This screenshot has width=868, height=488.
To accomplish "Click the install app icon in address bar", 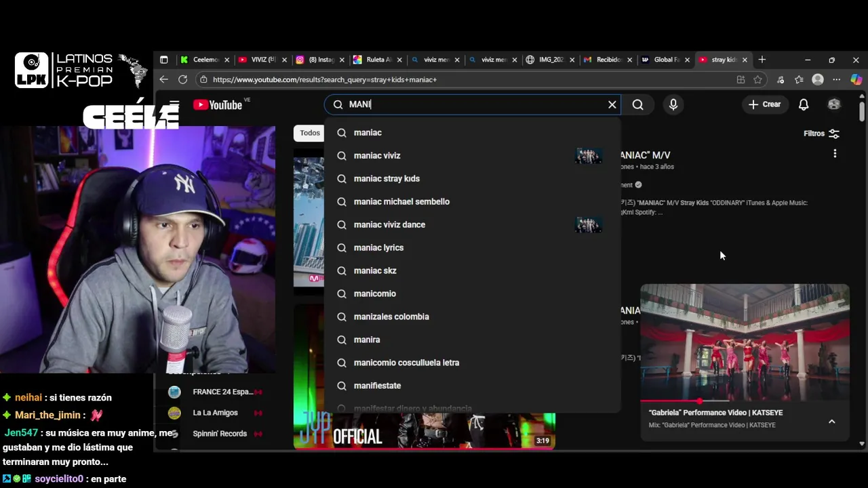I will (x=741, y=79).
